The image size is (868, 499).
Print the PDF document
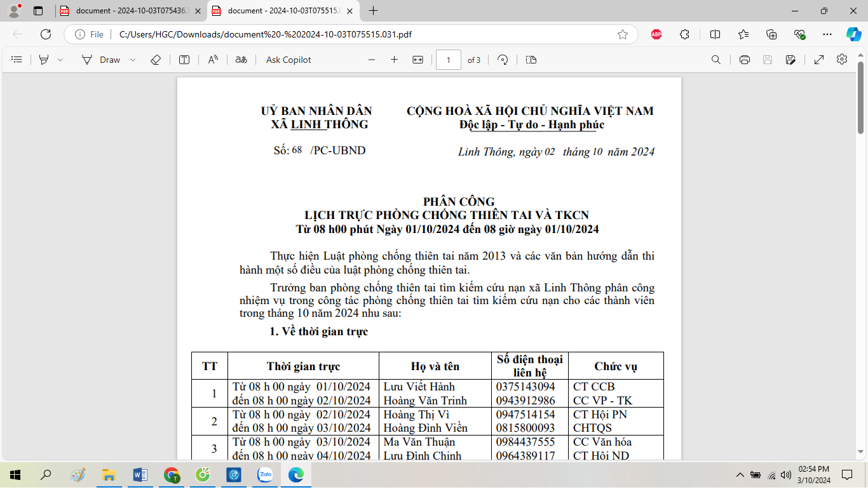pos(745,60)
